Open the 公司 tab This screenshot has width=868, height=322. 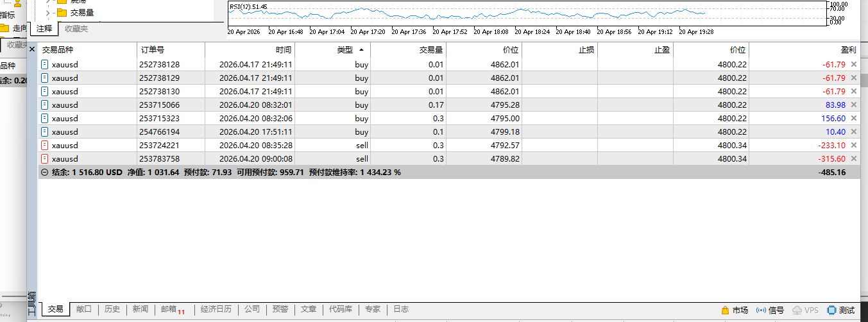coord(252,309)
